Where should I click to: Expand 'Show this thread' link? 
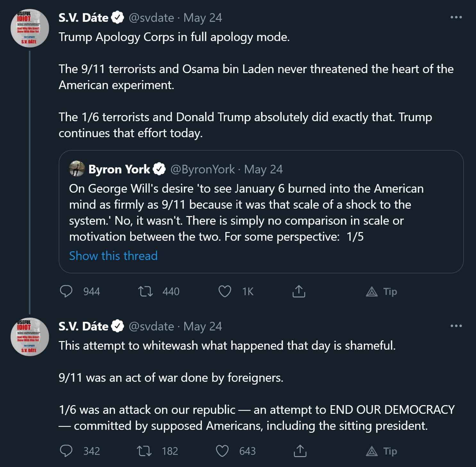[113, 256]
